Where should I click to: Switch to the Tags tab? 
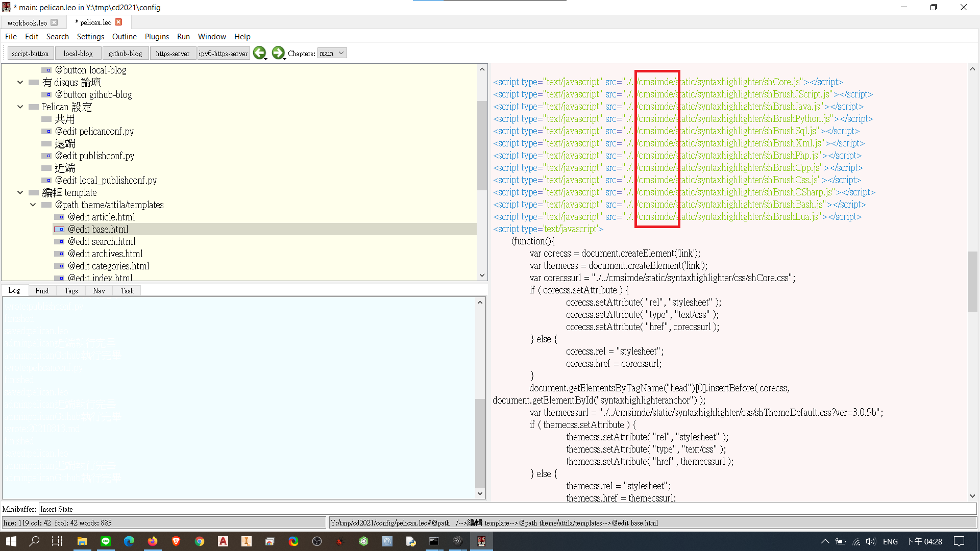tap(71, 291)
